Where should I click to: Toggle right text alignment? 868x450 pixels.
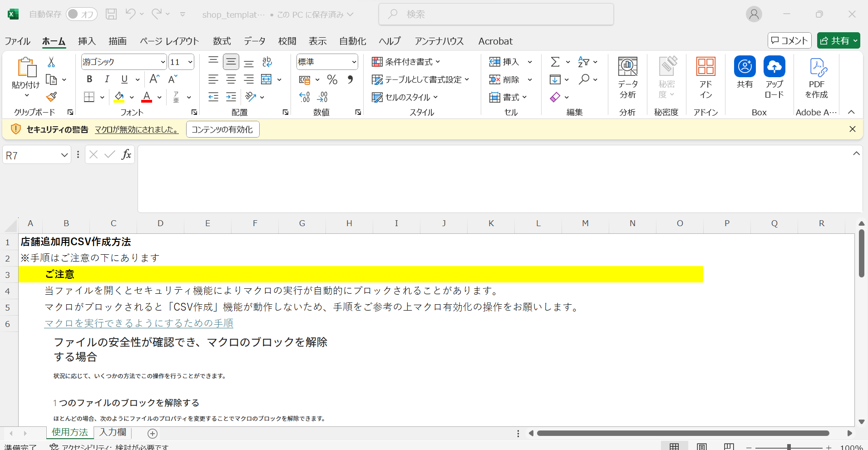[x=249, y=79]
